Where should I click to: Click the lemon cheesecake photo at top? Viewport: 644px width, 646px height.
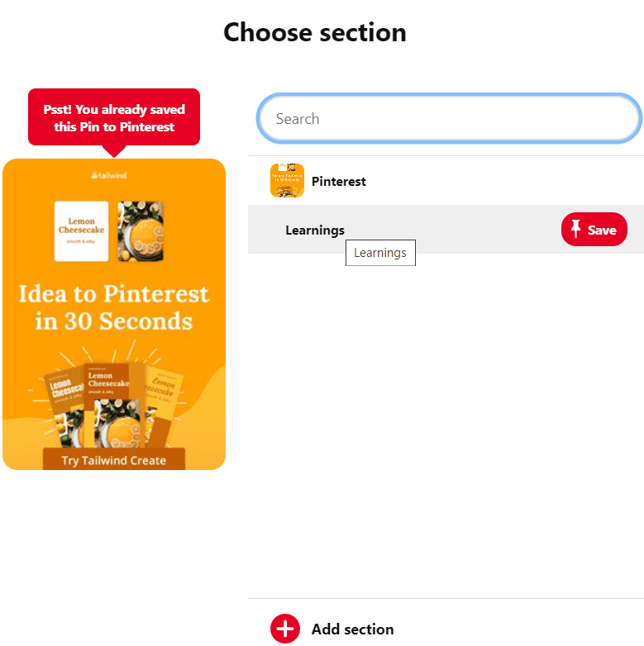[141, 231]
